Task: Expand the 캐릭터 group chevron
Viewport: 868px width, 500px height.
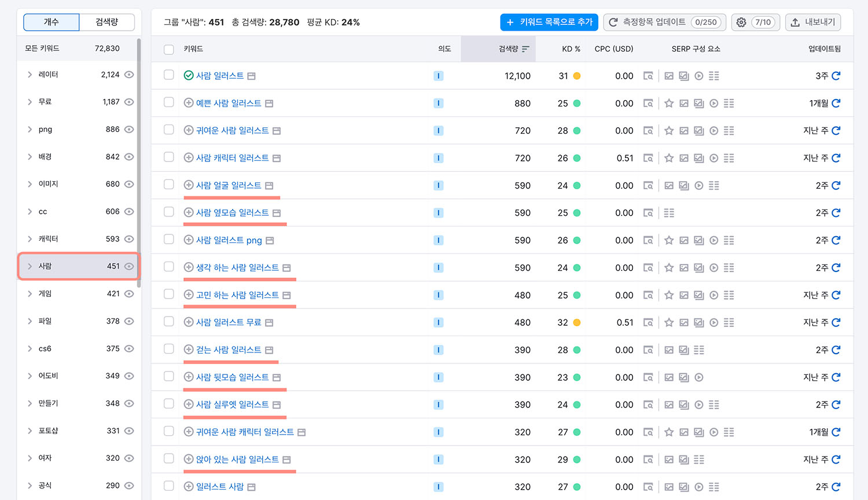Action: 30,239
